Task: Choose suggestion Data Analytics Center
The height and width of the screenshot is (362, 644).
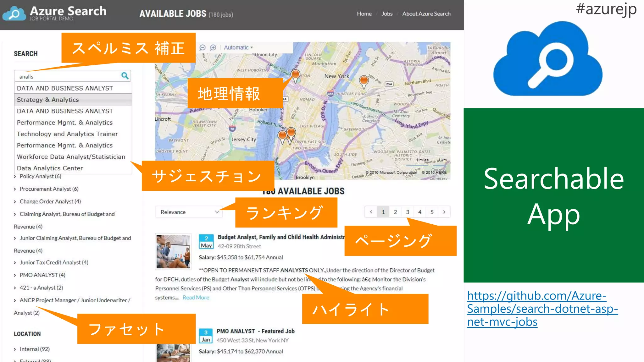Action: 73,168
